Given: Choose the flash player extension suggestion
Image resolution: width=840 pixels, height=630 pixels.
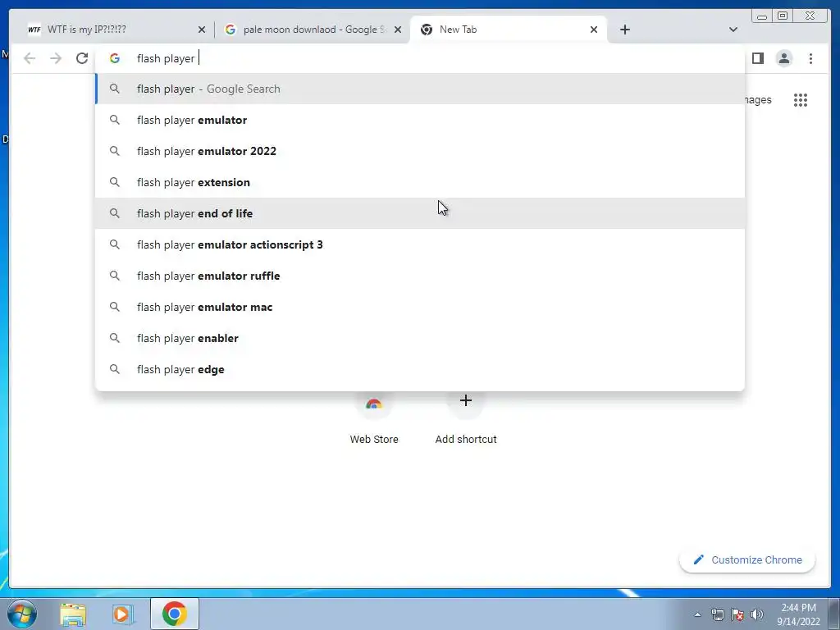Looking at the screenshot, I should coord(420,182).
